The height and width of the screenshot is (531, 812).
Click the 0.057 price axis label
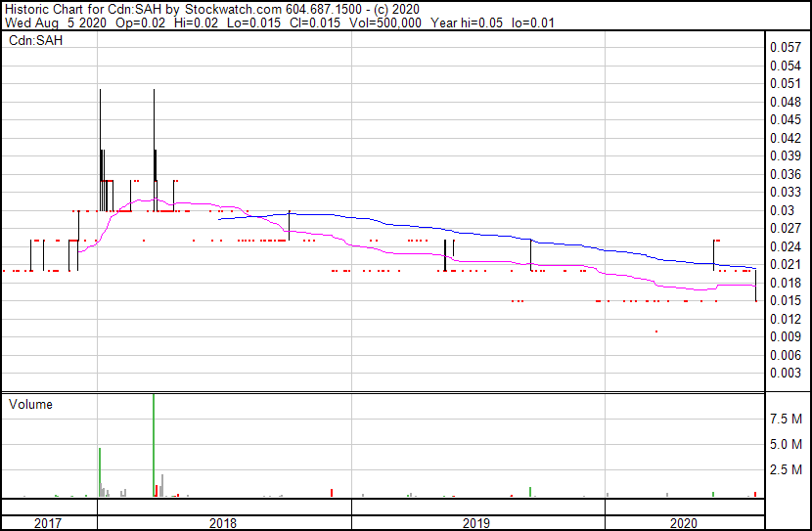[784, 47]
